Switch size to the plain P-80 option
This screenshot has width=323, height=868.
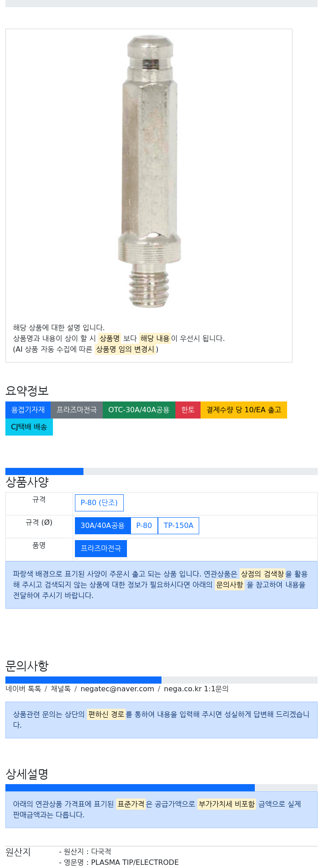pos(144,526)
